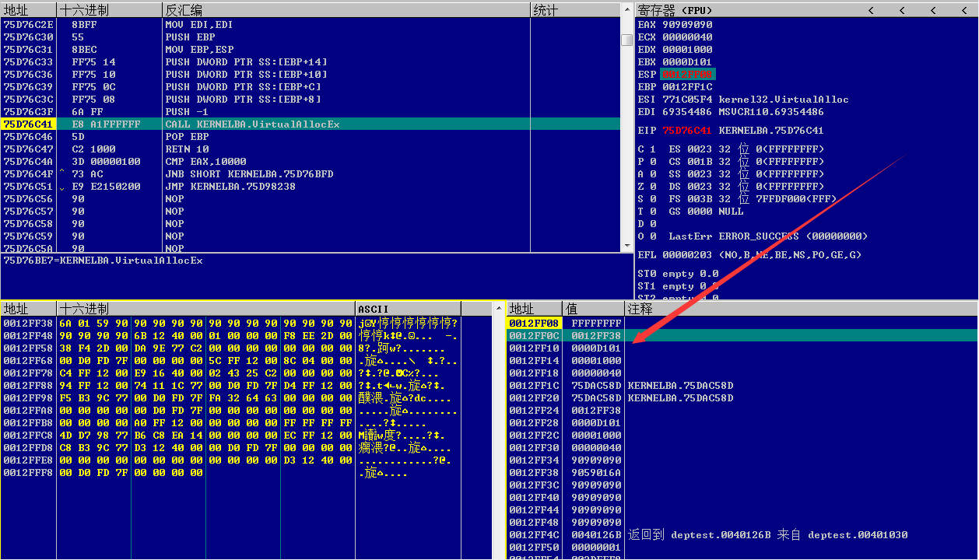This screenshot has width=979, height=560.
Task: Toggle the Z flag bit in the register panel
Action: point(640,186)
